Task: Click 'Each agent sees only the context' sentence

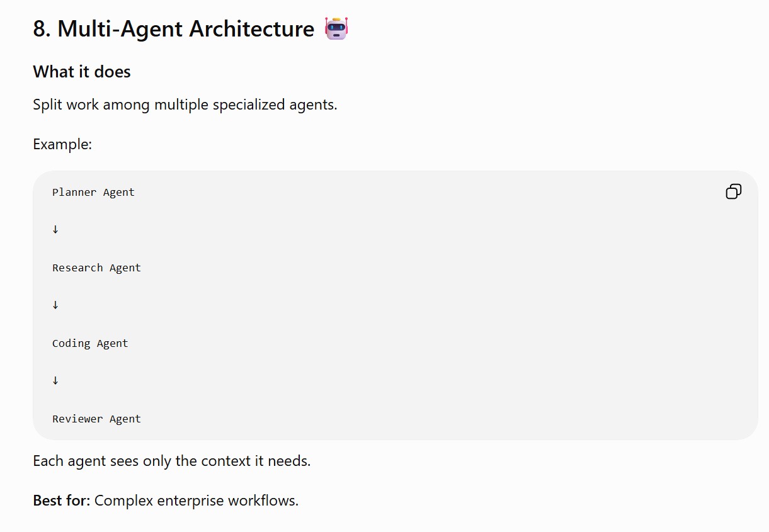Action: pyautogui.click(x=172, y=461)
